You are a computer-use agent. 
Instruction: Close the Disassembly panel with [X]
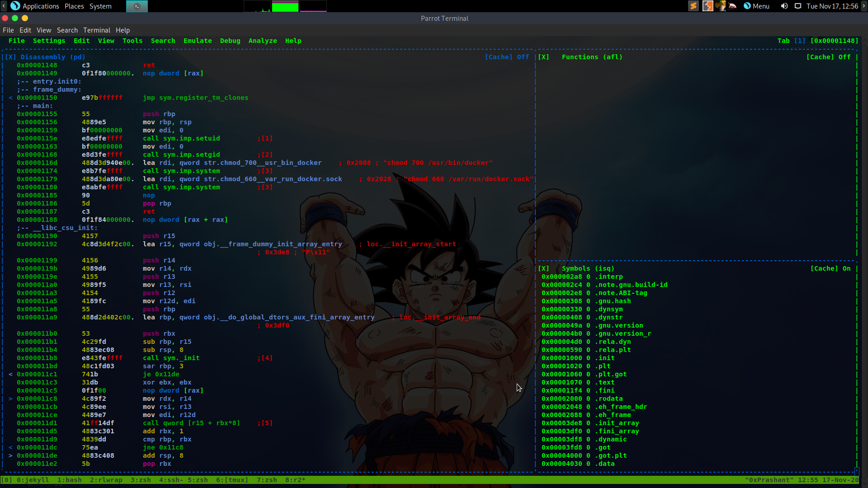click(10, 57)
